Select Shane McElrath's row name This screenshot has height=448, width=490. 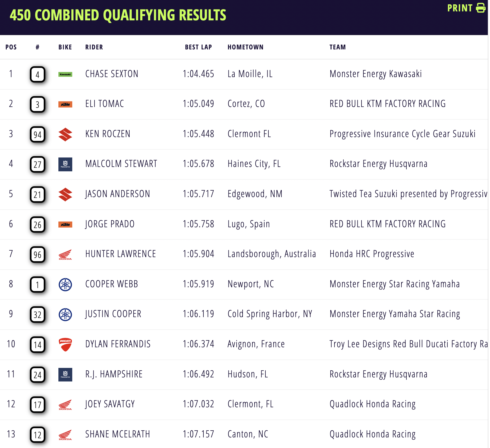pos(117,434)
